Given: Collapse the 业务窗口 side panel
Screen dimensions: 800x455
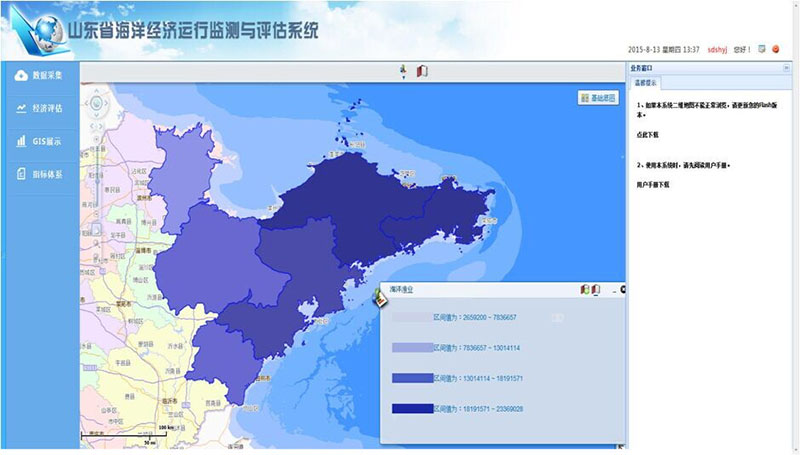Looking at the screenshot, I should [786, 68].
